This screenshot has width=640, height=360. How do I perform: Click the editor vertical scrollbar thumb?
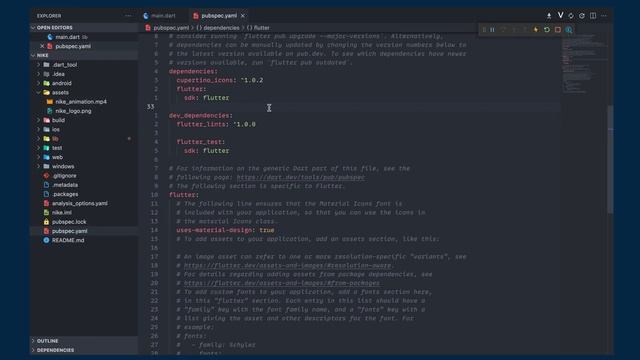pos(610,159)
